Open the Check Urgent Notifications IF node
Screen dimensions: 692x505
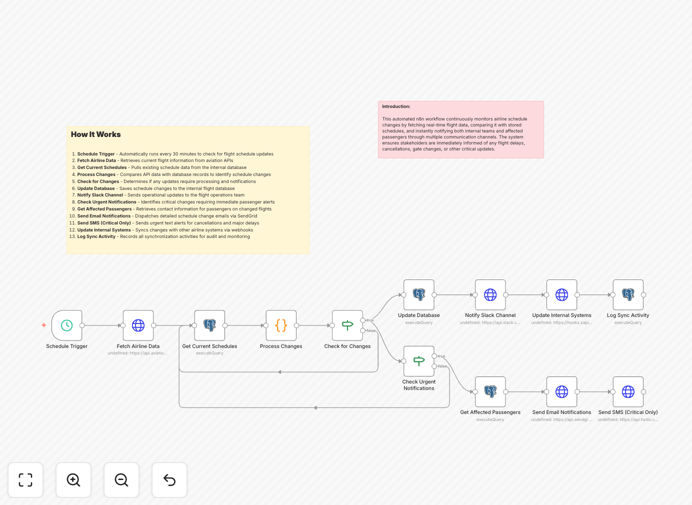pos(419,361)
